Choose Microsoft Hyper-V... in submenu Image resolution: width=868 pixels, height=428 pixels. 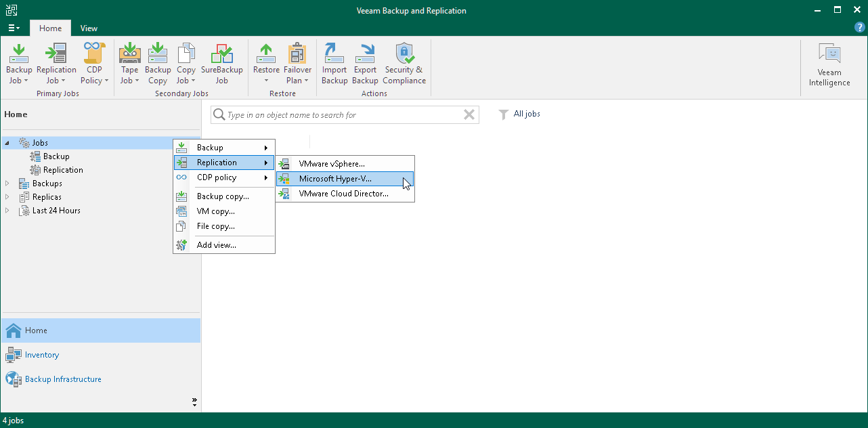345,179
